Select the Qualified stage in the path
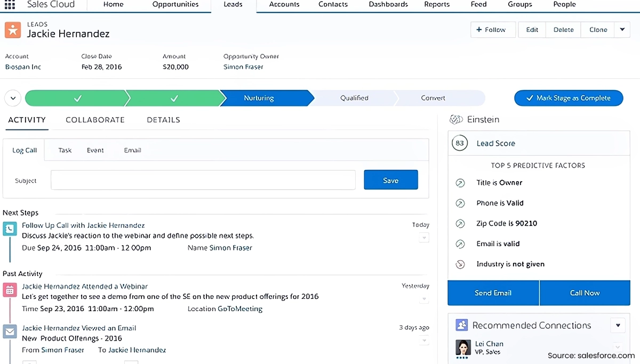Image resolution: width=640 pixels, height=364 pixels. pos(354,98)
